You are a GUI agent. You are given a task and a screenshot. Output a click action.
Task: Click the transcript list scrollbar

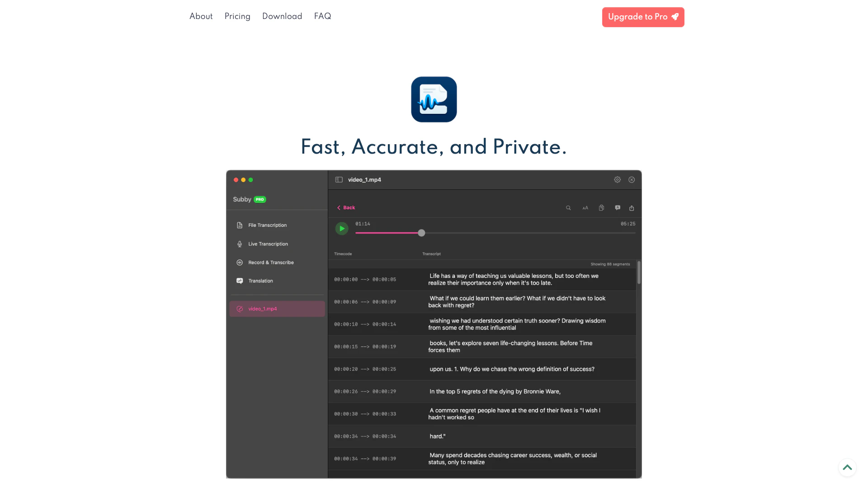[639, 273]
